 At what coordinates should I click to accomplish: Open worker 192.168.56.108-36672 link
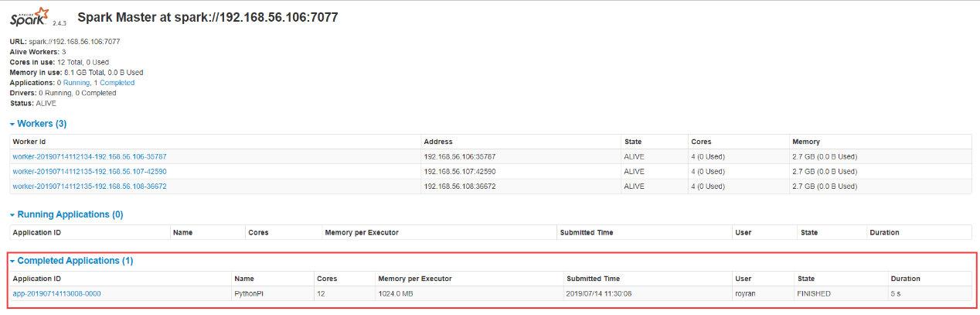tap(89, 187)
